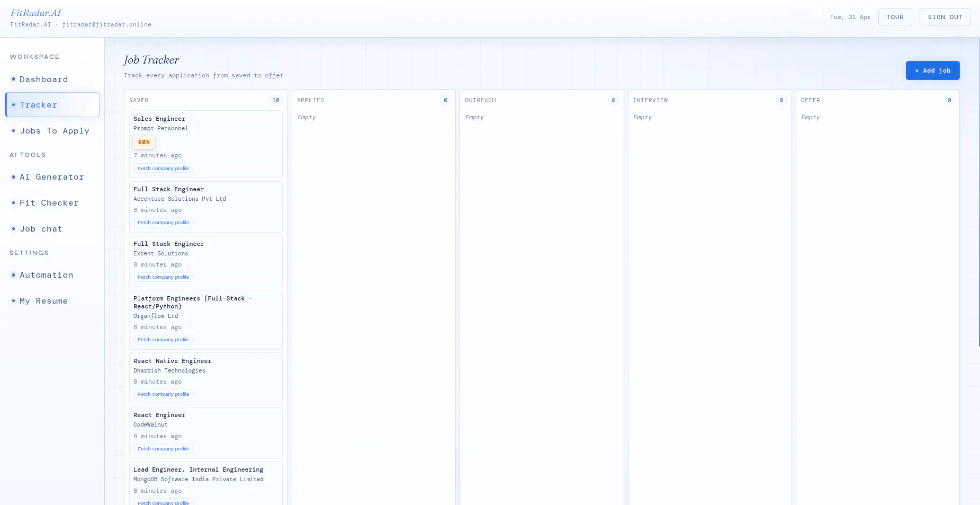Open the Sales Engineer job card
This screenshot has width=980, height=505.
point(206,144)
